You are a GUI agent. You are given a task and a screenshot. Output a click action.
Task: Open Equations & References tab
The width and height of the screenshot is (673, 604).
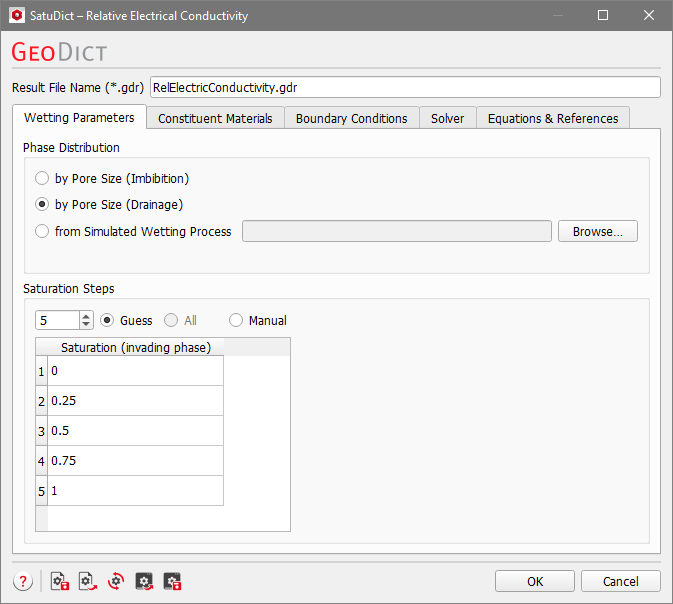(553, 118)
